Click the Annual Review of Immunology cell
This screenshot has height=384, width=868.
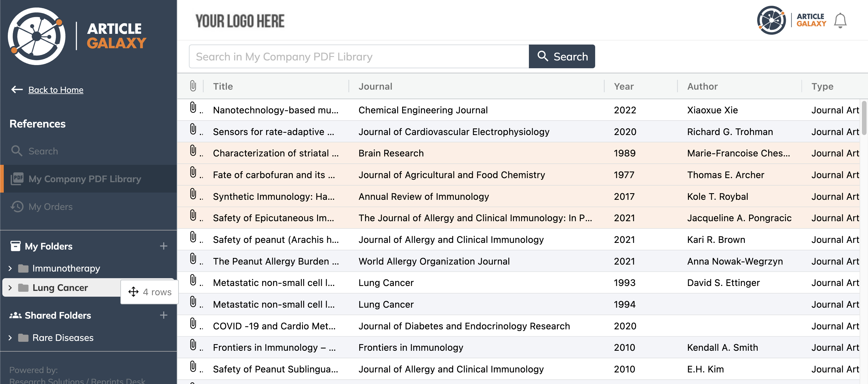pos(424,196)
